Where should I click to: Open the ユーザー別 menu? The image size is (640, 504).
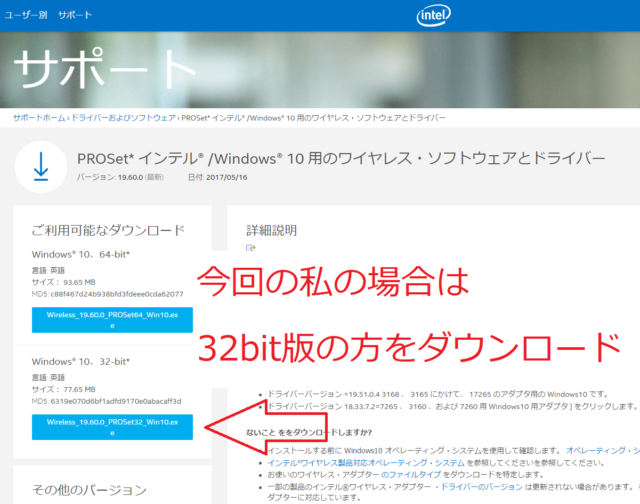tap(26, 15)
